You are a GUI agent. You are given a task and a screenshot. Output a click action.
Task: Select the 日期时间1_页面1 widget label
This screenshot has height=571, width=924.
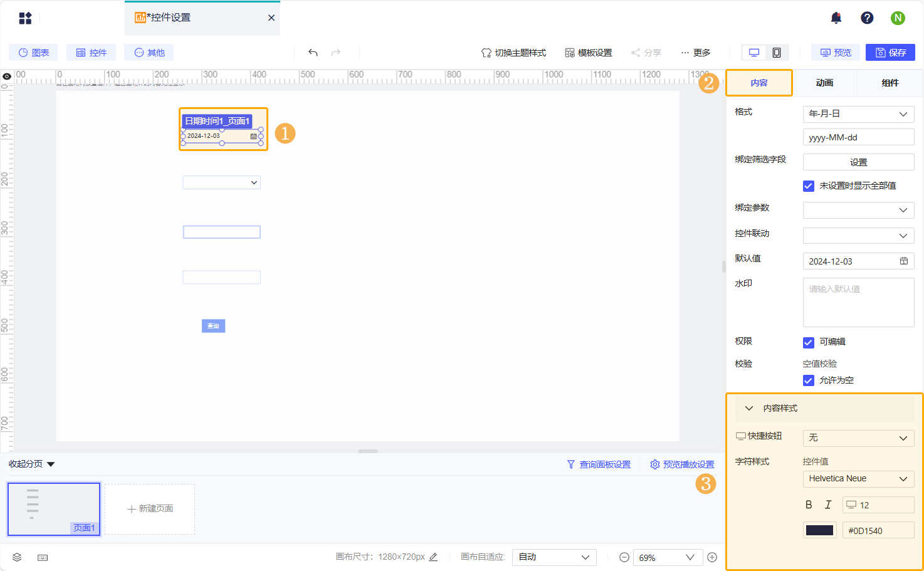click(217, 121)
